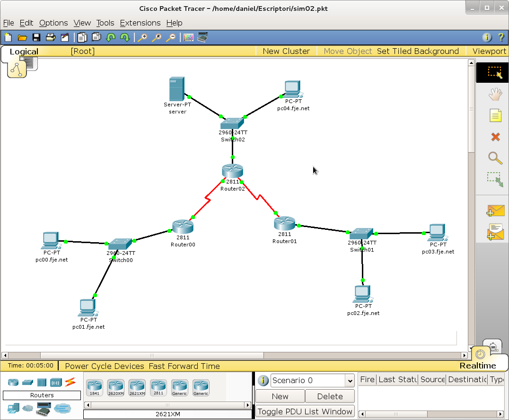Open the Custom Devices Dialog icon

tap(202, 37)
